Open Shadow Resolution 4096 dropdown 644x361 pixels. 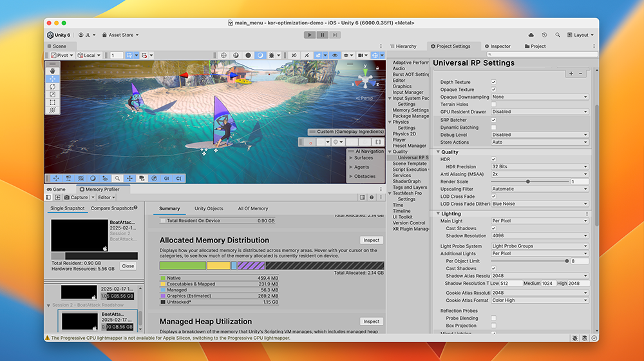540,236
